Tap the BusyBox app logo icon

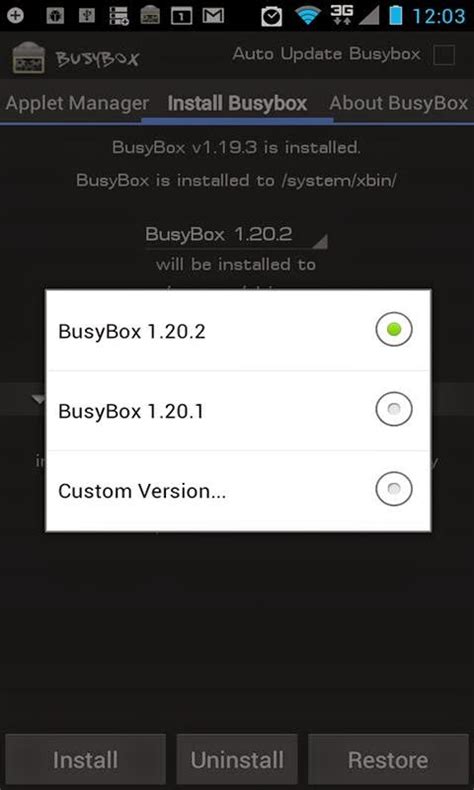pyautogui.click(x=28, y=57)
